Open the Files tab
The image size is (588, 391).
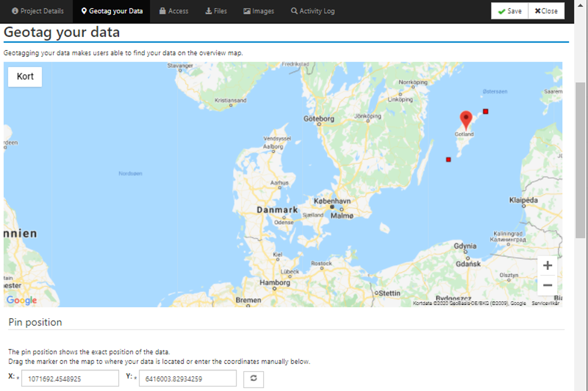click(x=216, y=11)
